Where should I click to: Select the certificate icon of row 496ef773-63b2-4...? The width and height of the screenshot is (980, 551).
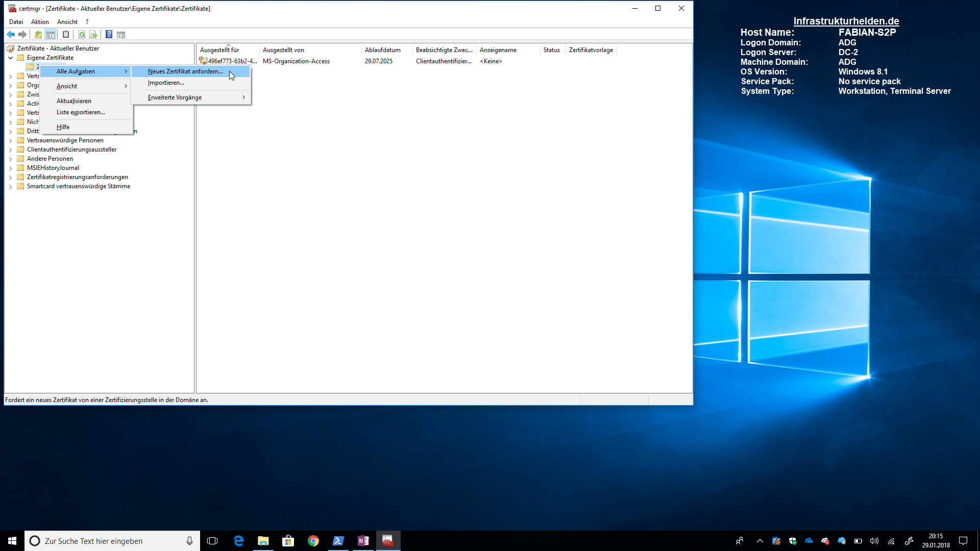(x=203, y=61)
